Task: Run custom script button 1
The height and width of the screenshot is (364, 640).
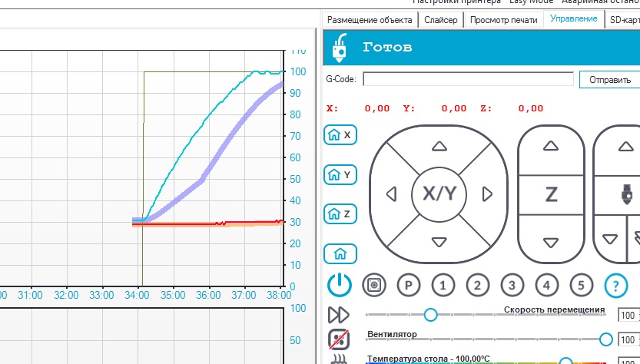Action: click(x=443, y=285)
